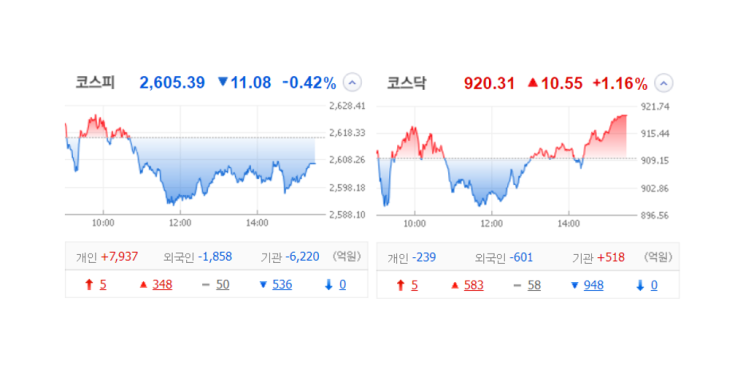Click the 코스피 index title

(x=95, y=82)
